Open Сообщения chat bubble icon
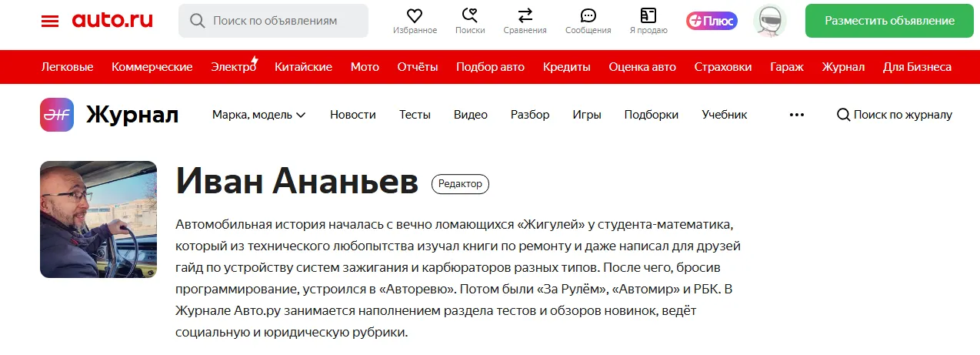 click(588, 15)
